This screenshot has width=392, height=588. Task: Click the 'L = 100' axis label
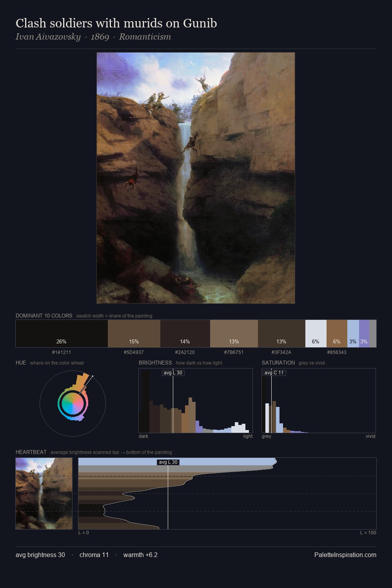click(x=368, y=533)
